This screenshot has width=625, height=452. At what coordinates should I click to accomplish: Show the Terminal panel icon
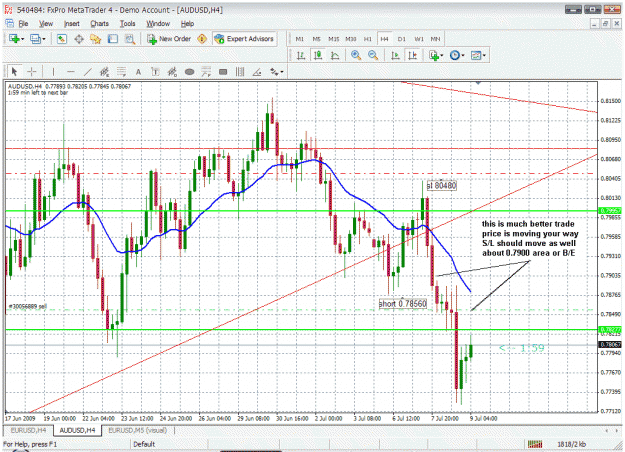113,39
